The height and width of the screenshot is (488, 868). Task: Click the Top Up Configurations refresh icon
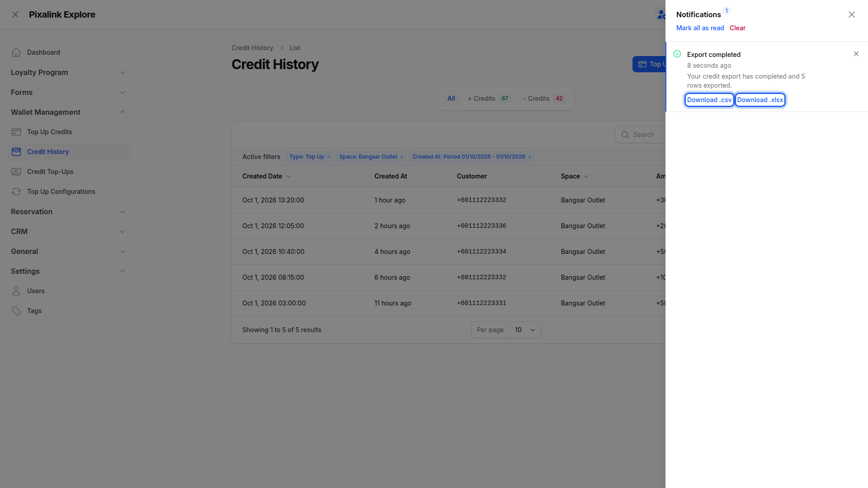tap(16, 192)
